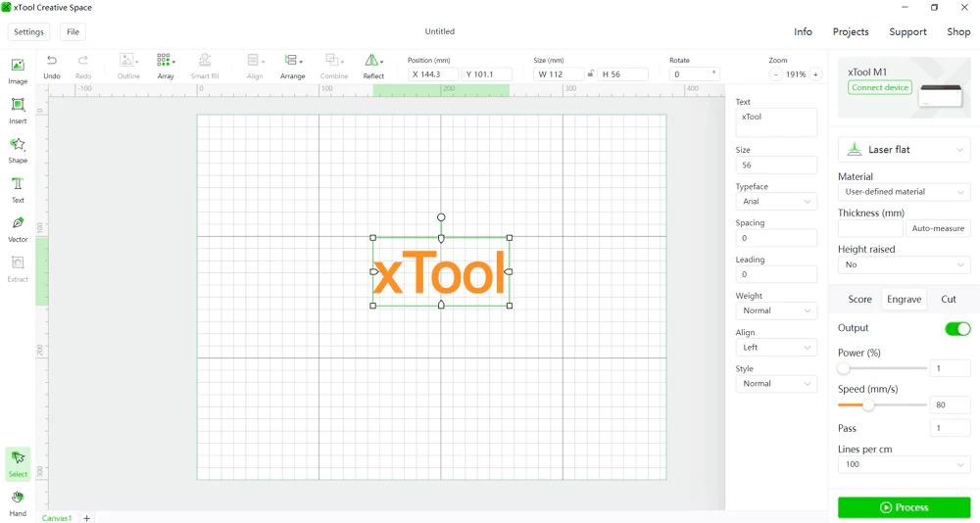Expand the Style Normal dropdown
Screen dimensions: 980x523
point(776,384)
